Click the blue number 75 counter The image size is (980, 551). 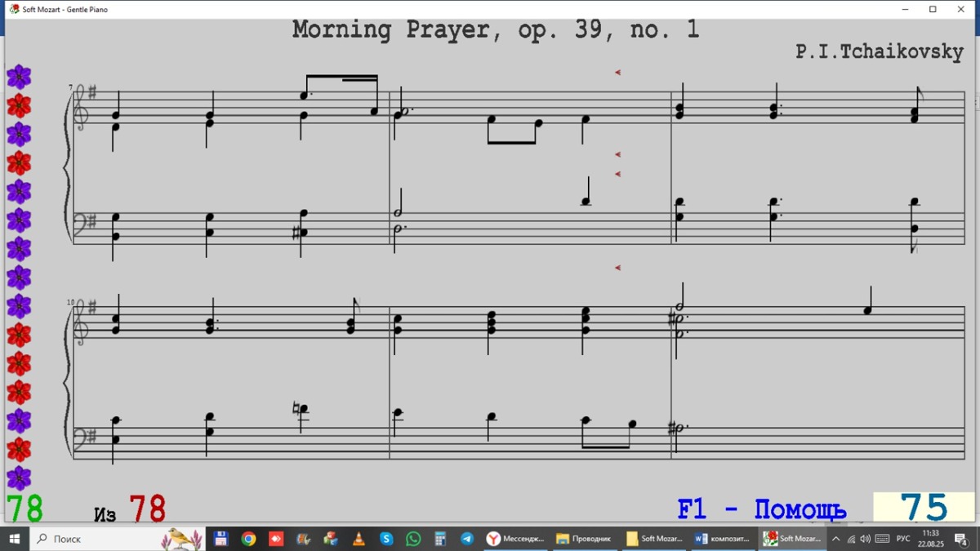click(924, 508)
